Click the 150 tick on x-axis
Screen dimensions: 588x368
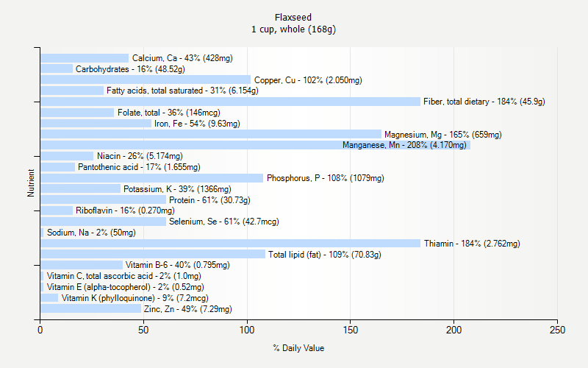click(350, 330)
